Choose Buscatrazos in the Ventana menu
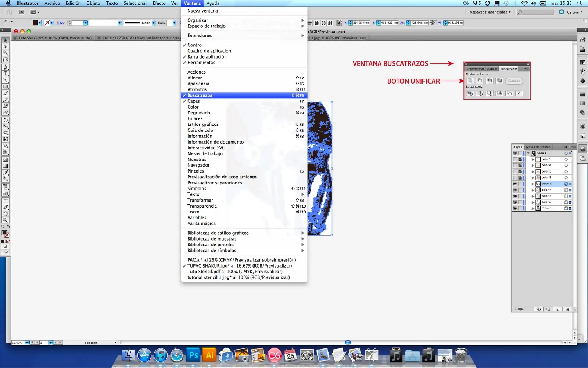 point(244,95)
